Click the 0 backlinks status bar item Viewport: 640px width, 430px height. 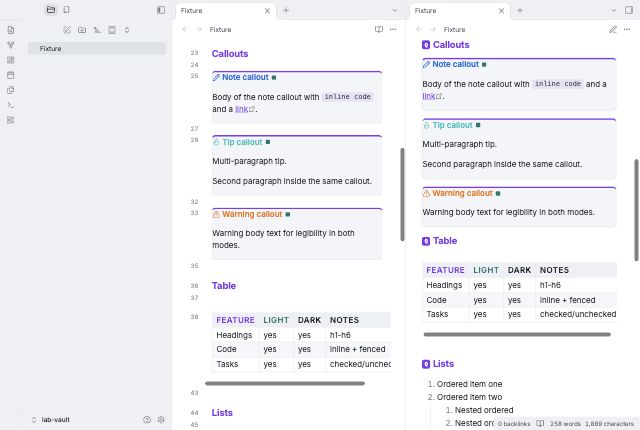(513, 423)
